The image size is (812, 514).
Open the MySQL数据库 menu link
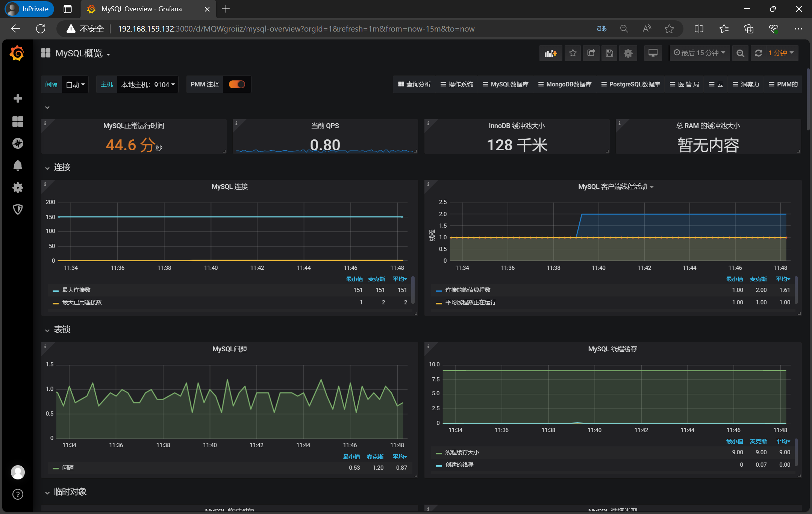(x=506, y=84)
